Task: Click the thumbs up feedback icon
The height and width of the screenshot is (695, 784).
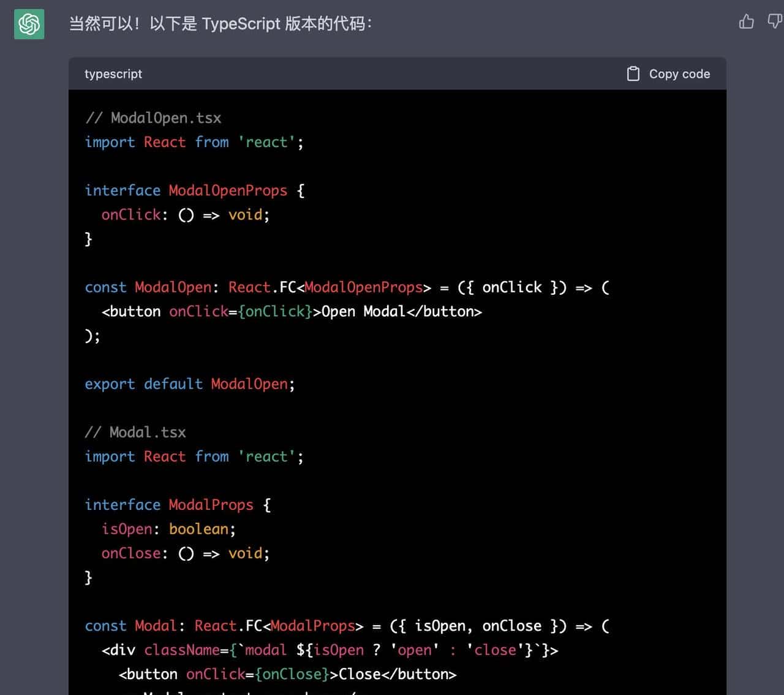Action: (x=745, y=21)
